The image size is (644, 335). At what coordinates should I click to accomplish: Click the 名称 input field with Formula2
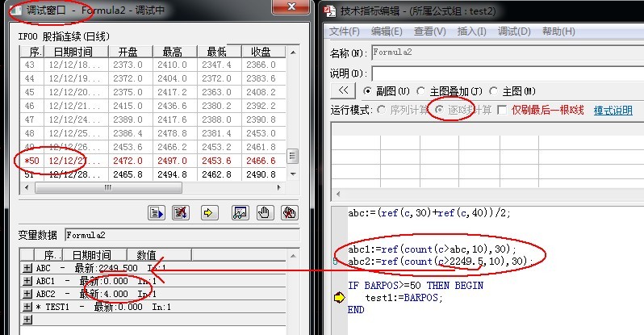tap(508, 52)
